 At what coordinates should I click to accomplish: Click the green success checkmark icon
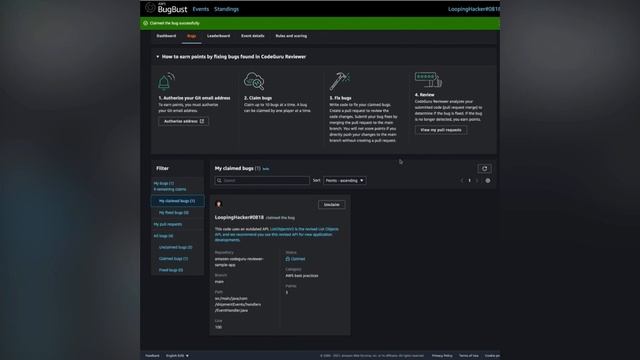pos(146,23)
